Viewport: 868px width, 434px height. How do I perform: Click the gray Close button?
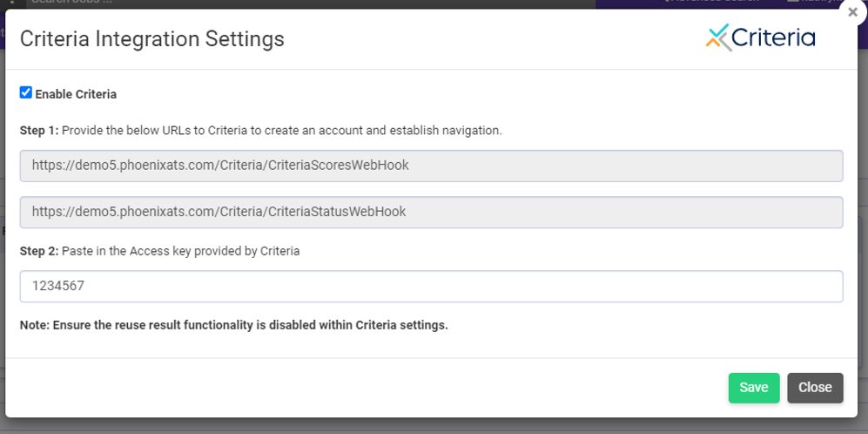point(815,388)
